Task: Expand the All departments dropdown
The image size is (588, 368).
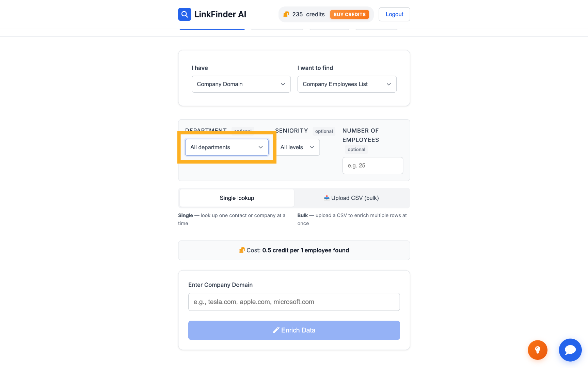Action: click(227, 147)
